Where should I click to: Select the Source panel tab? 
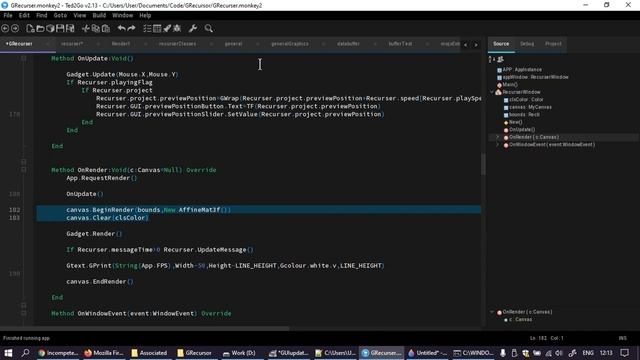click(x=501, y=44)
